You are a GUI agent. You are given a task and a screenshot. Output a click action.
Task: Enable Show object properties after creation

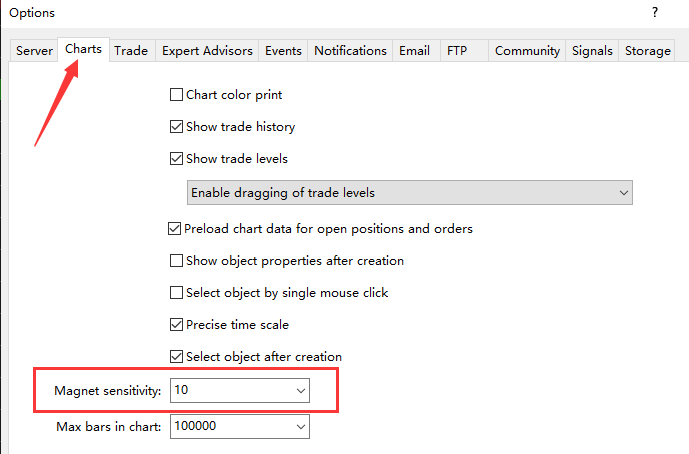pyautogui.click(x=176, y=261)
